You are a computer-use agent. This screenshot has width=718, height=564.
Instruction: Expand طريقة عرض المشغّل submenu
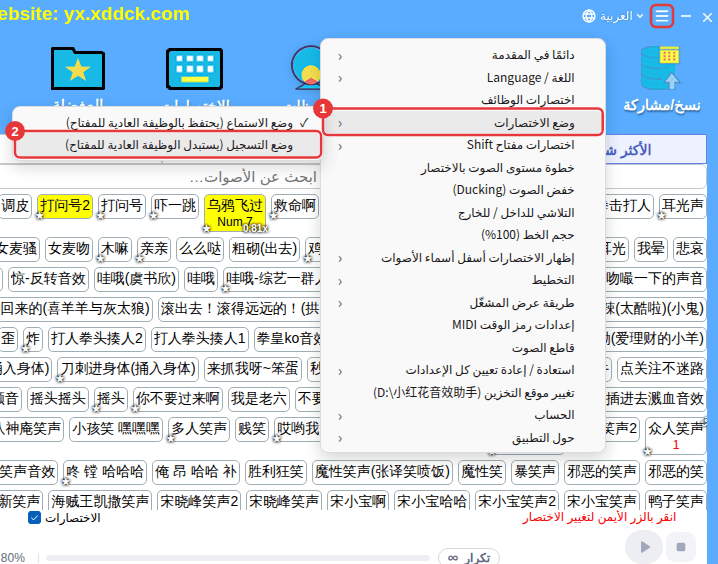coord(463,303)
